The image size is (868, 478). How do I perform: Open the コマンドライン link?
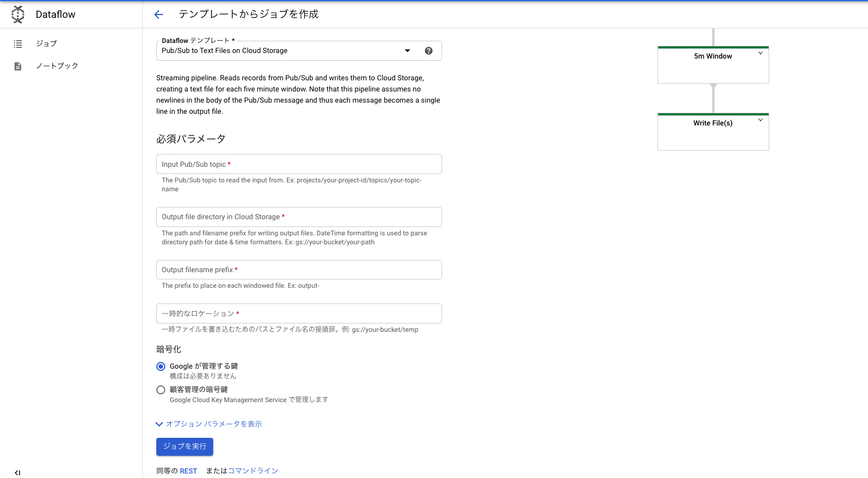253,471
